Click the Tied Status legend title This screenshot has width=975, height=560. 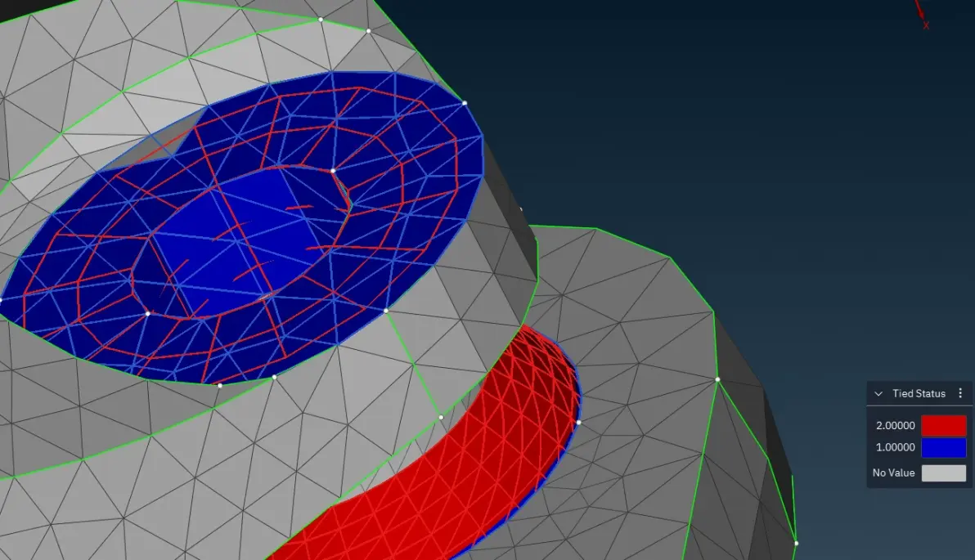[x=919, y=393]
